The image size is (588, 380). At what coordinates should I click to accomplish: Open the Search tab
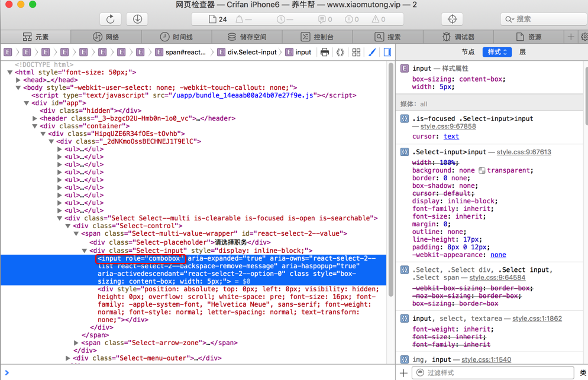387,37
